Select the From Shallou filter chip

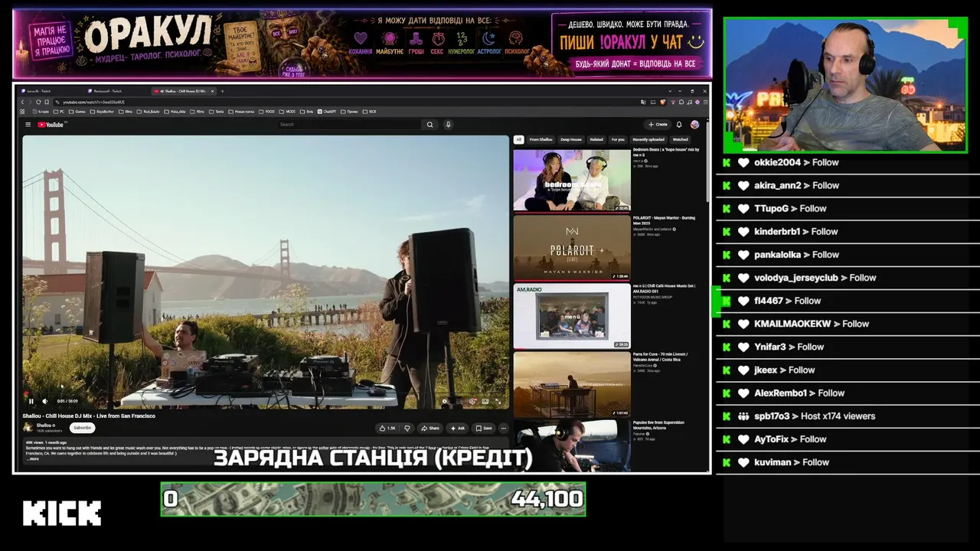[x=541, y=140]
